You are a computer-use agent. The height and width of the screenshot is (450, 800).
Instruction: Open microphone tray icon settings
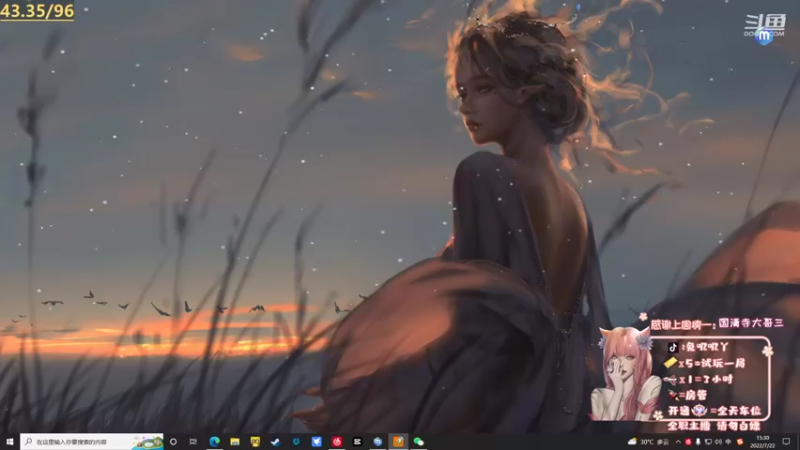[x=698, y=442]
